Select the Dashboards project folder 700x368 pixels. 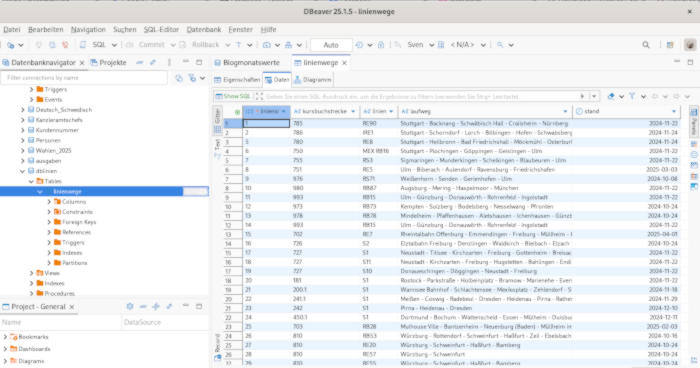point(34,349)
